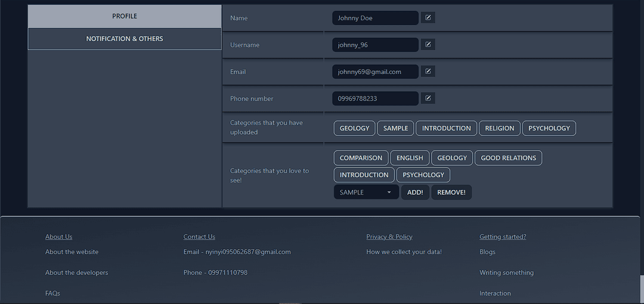
Task: Click the edit icon beside Username
Action: click(428, 44)
